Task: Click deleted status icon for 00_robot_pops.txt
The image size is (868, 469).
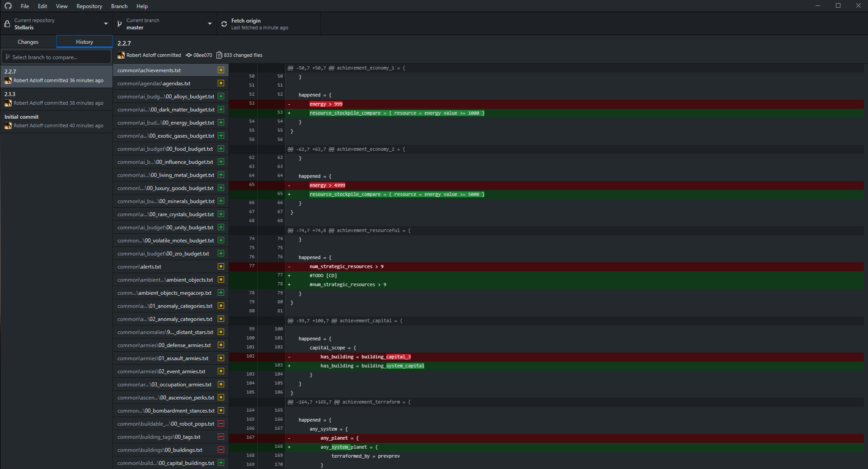Action: 221,423
